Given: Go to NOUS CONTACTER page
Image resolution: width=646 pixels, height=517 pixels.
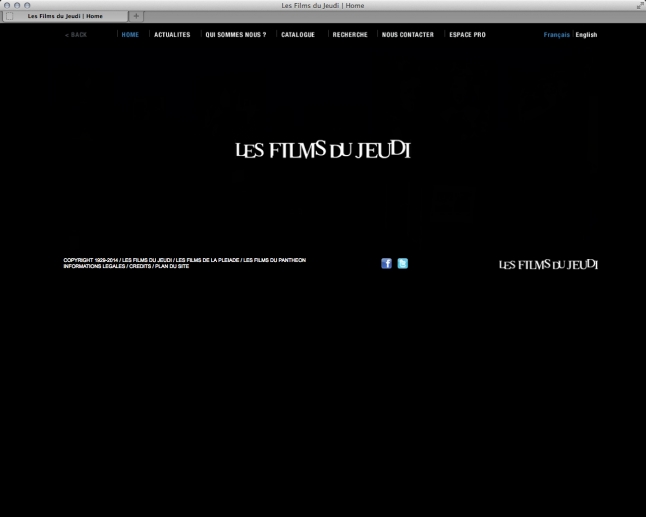Looking at the screenshot, I should [x=408, y=35].
